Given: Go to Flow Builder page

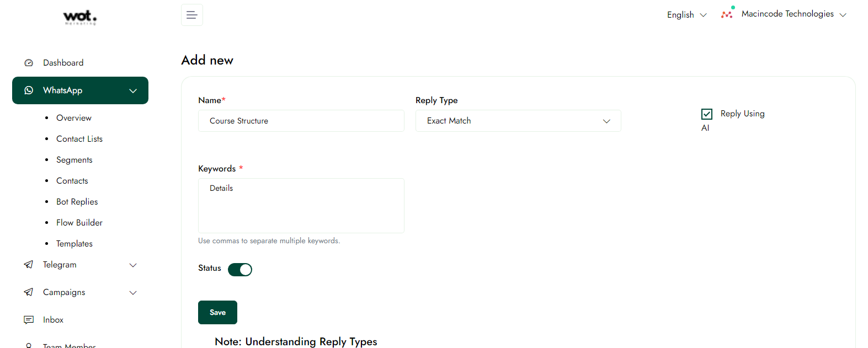Looking at the screenshot, I should pyautogui.click(x=79, y=223).
